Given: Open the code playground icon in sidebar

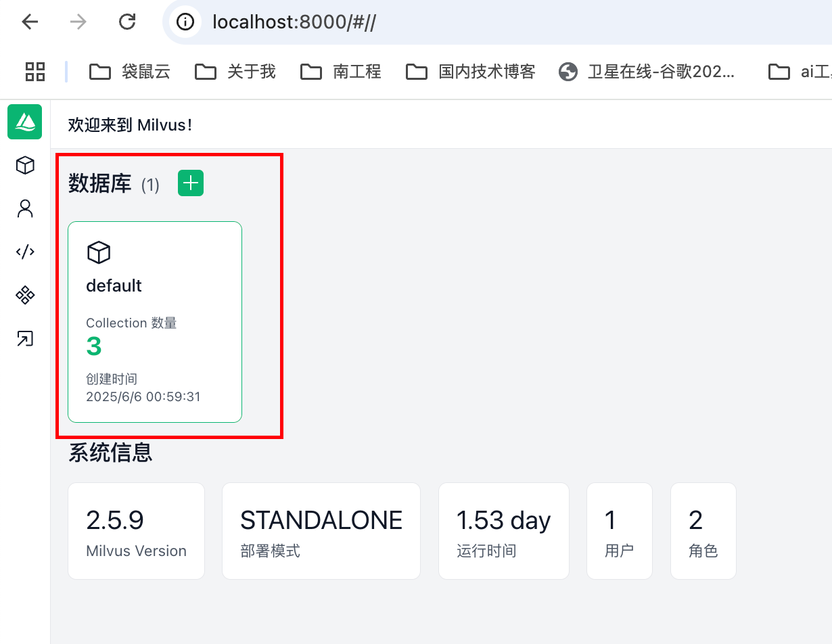Looking at the screenshot, I should coord(25,252).
